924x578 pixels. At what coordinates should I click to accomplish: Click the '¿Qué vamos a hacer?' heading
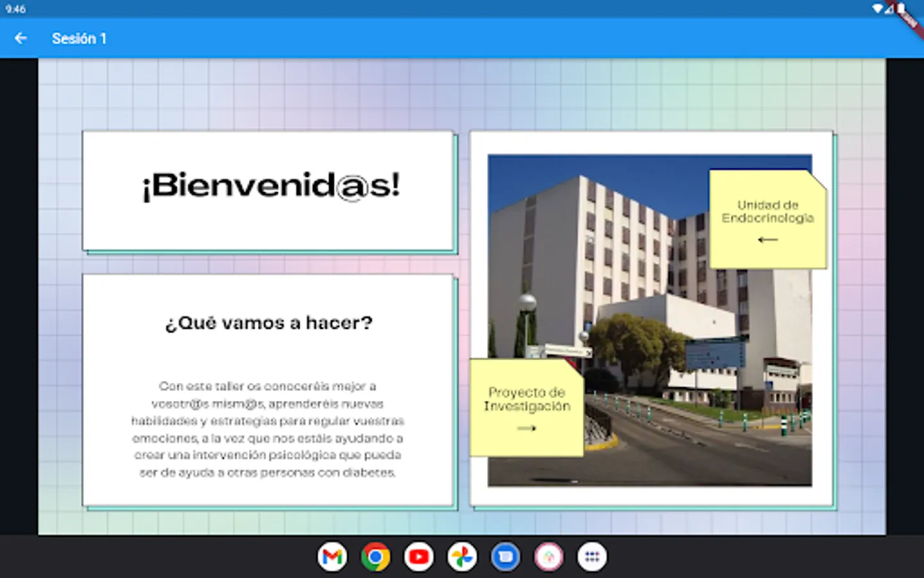click(x=269, y=322)
